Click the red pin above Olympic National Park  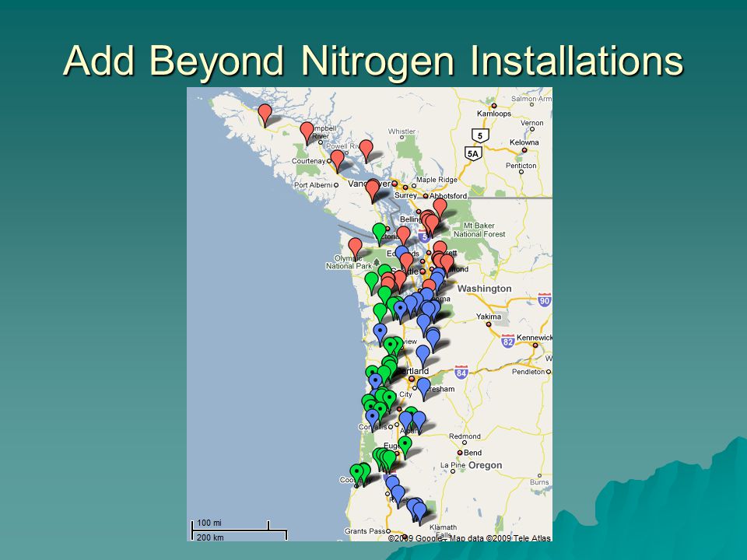coord(355,249)
